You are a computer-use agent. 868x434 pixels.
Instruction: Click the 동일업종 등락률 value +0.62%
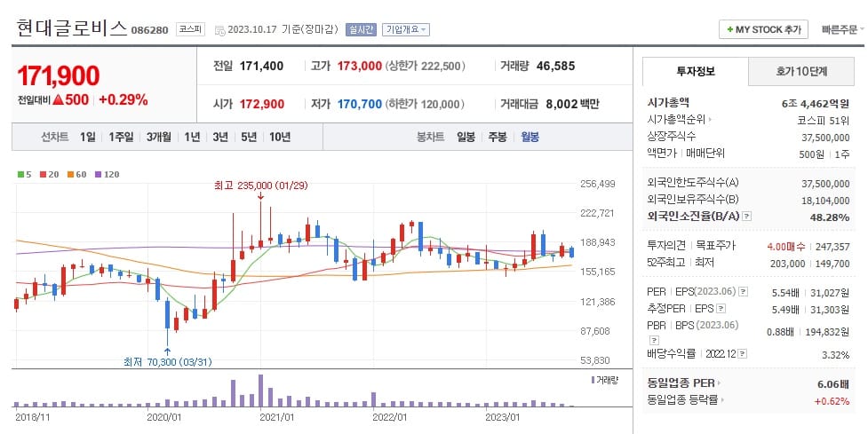pos(832,401)
